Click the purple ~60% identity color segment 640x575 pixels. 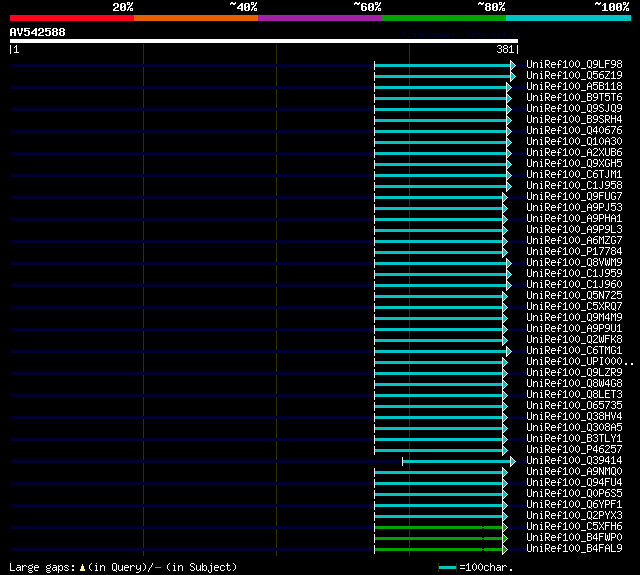(x=320, y=18)
